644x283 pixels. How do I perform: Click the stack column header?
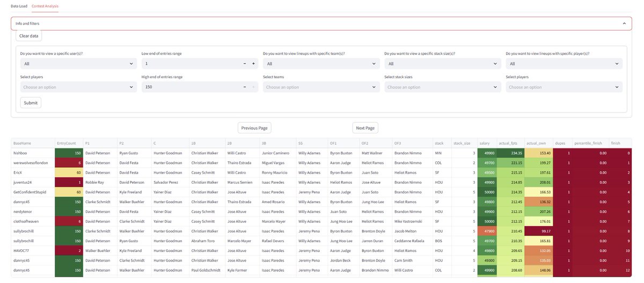(x=442, y=143)
